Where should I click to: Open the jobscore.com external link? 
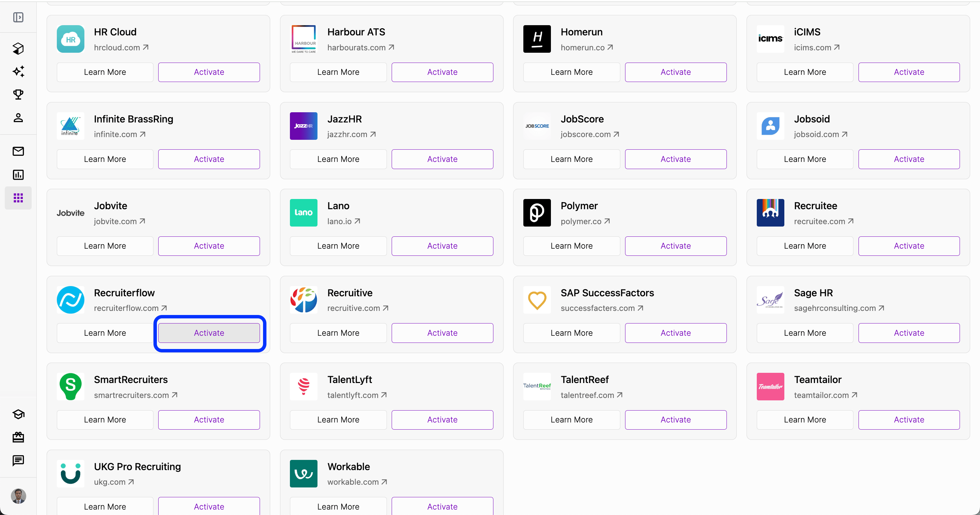coord(590,134)
